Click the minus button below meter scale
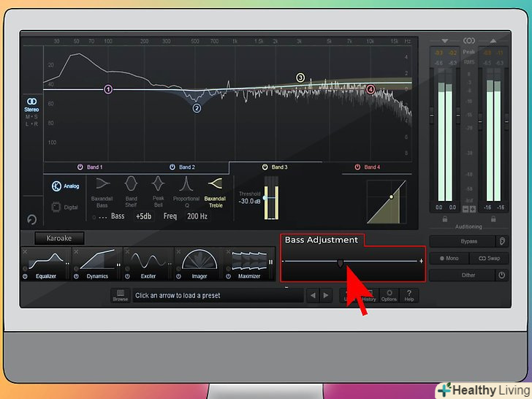This screenshot has width=532, height=399. (465, 209)
